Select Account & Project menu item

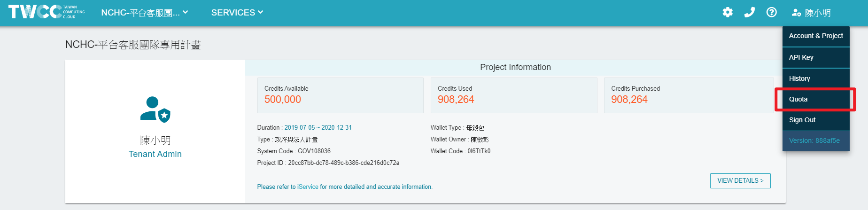tap(816, 36)
